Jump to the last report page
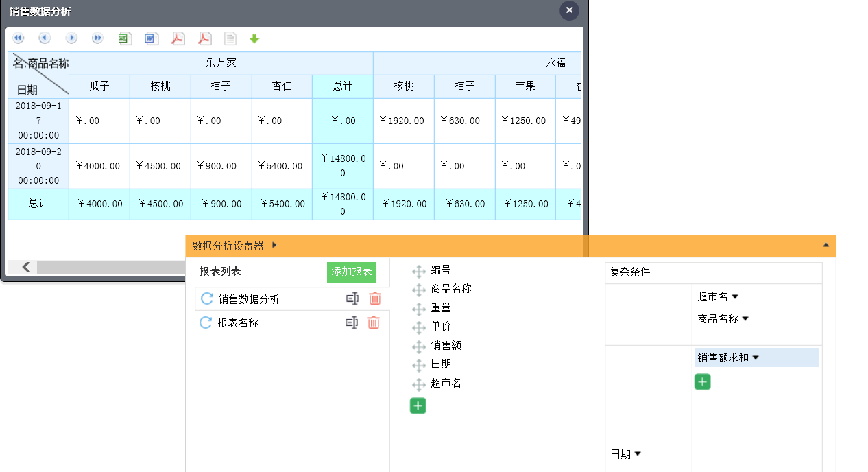Viewport: 868px width, 472px height. pyautogui.click(x=97, y=38)
